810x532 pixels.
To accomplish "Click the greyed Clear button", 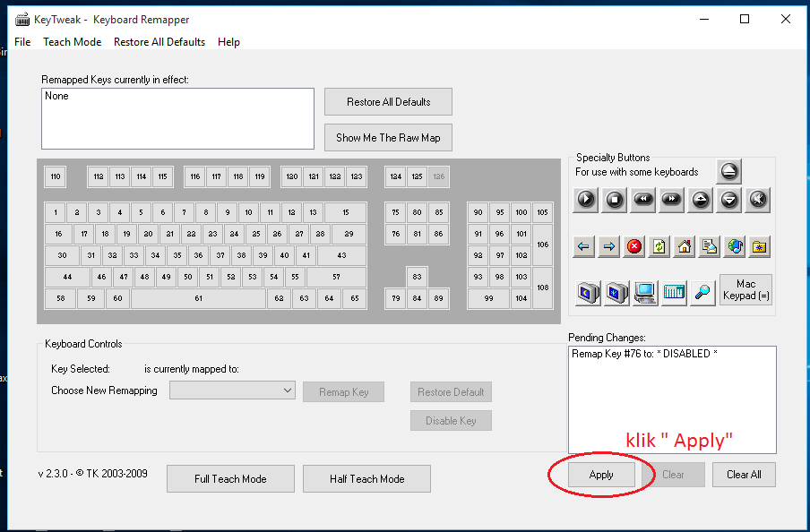I will coord(673,475).
